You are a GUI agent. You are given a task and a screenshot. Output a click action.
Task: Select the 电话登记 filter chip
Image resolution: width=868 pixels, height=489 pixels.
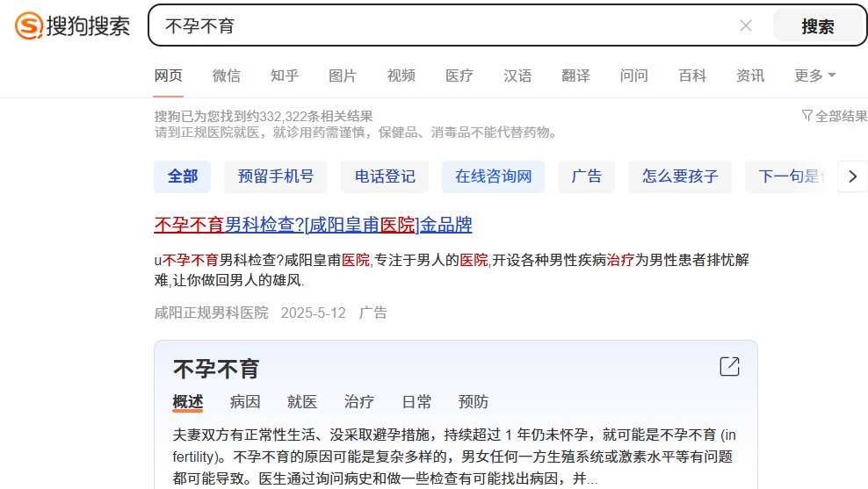pos(385,176)
